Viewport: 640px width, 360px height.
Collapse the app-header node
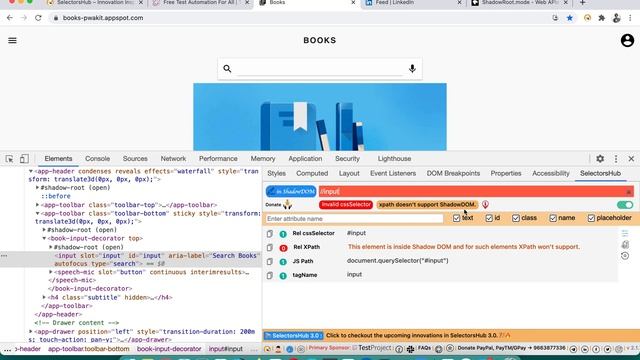[x=31, y=171]
